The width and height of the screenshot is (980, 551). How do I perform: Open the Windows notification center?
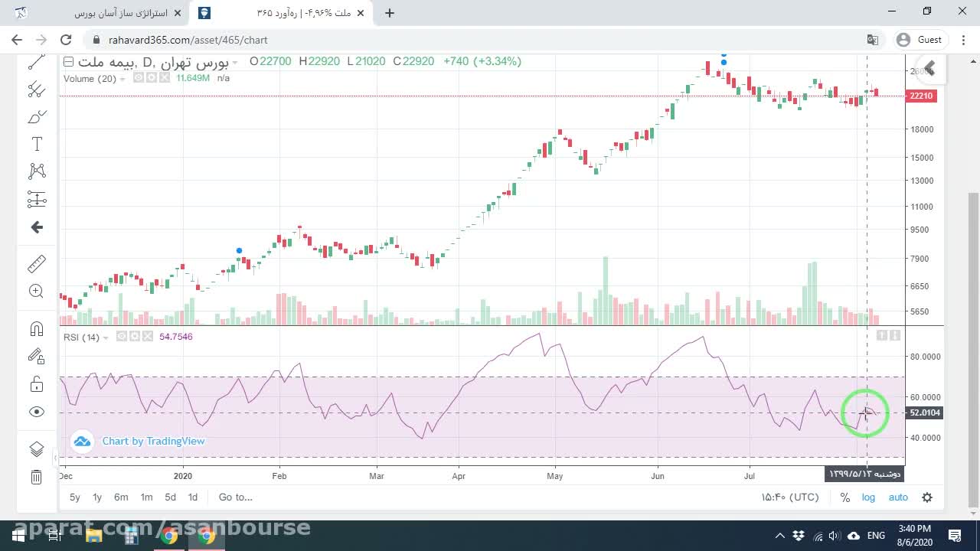[x=955, y=536]
